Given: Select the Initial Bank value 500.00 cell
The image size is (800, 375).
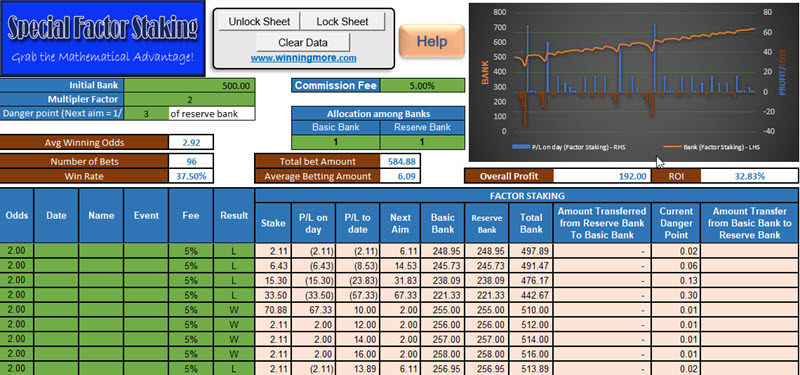Looking at the screenshot, I should (x=189, y=85).
